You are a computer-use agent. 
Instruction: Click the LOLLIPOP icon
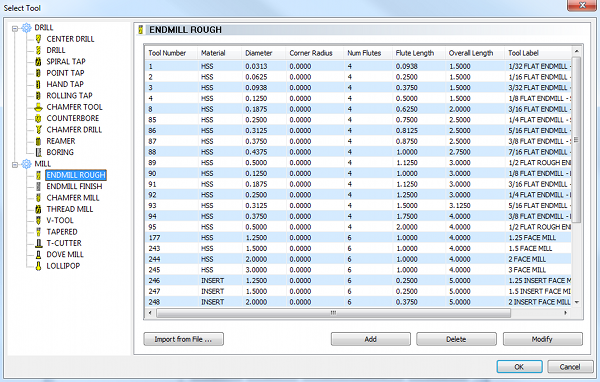tap(38, 266)
